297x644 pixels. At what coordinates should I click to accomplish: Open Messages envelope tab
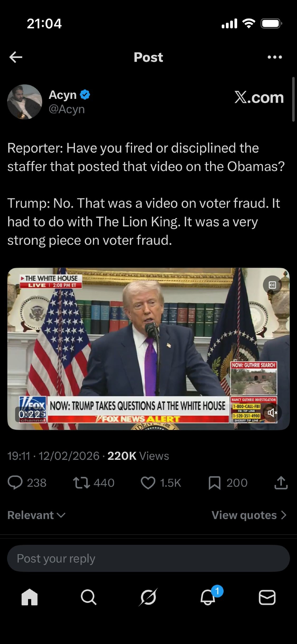coord(267,597)
